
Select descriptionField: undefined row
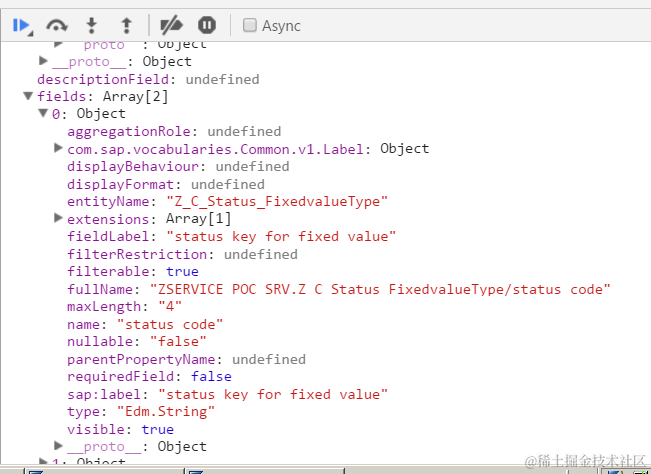tap(148, 79)
